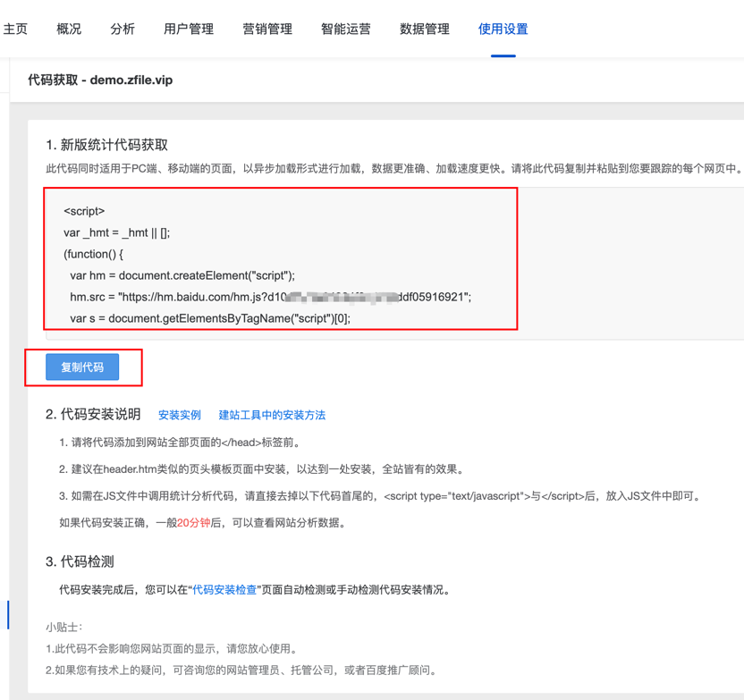Click the opening <script> line in code box
Screen dimensions: 744x700
click(x=84, y=211)
